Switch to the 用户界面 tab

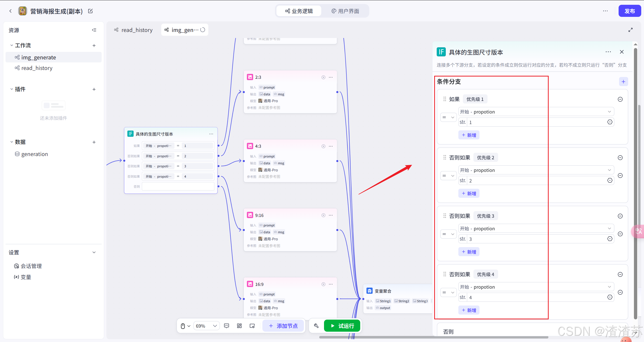click(x=345, y=11)
